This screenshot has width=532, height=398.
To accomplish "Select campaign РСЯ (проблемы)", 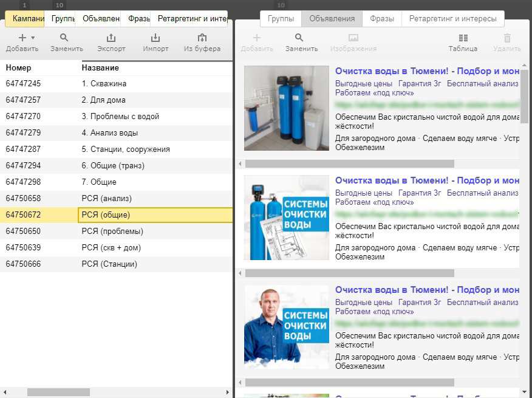I will point(116,232).
